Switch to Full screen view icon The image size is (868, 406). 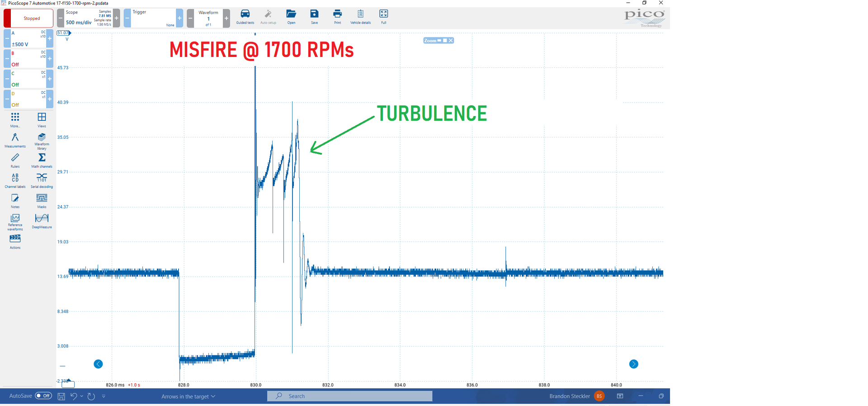coord(383,17)
